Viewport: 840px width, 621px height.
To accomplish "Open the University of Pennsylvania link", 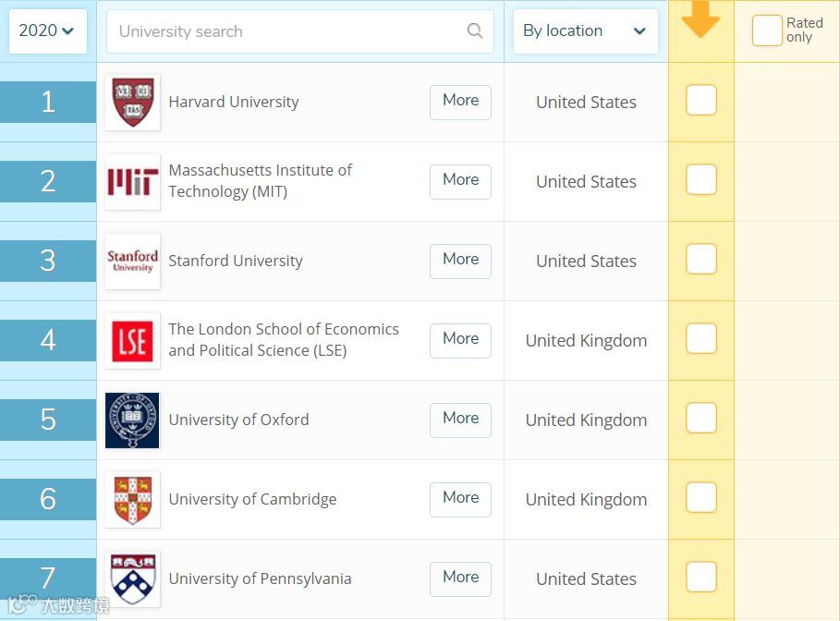I will [x=260, y=578].
